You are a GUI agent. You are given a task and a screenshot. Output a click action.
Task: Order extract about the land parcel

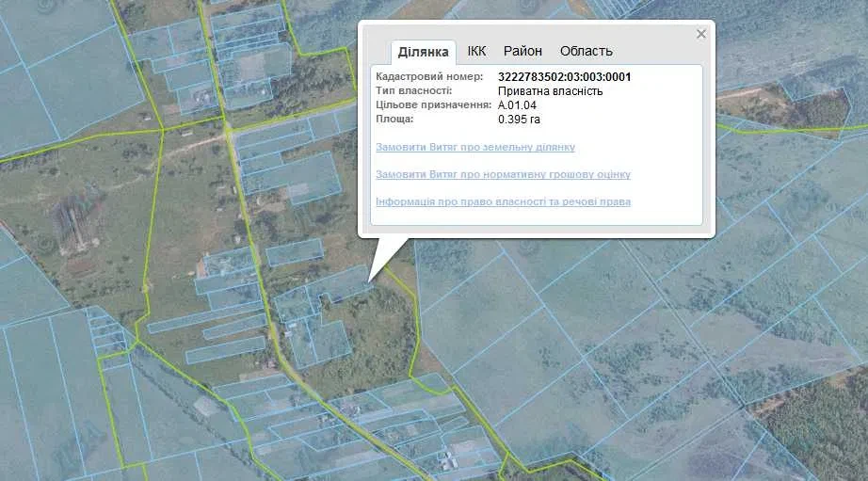[475, 147]
